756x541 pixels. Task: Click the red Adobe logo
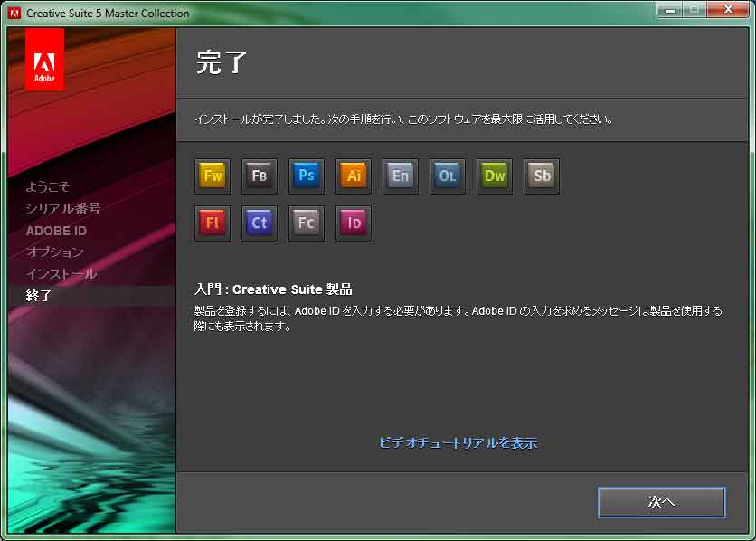[x=44, y=59]
